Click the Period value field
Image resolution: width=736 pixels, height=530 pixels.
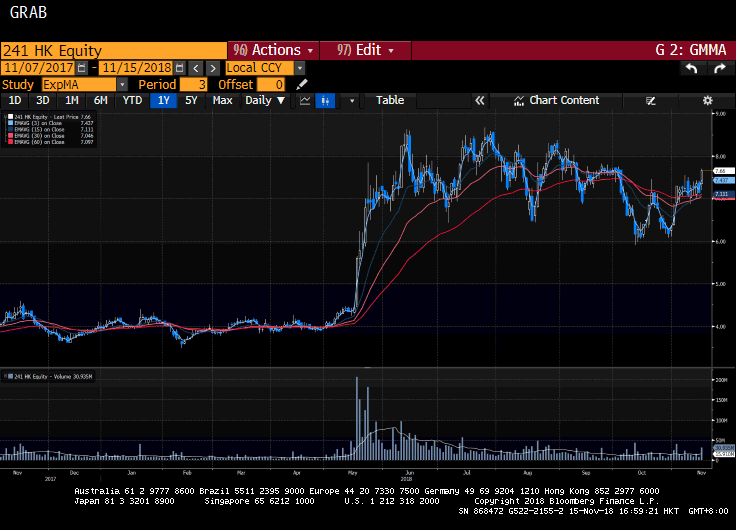pos(193,84)
